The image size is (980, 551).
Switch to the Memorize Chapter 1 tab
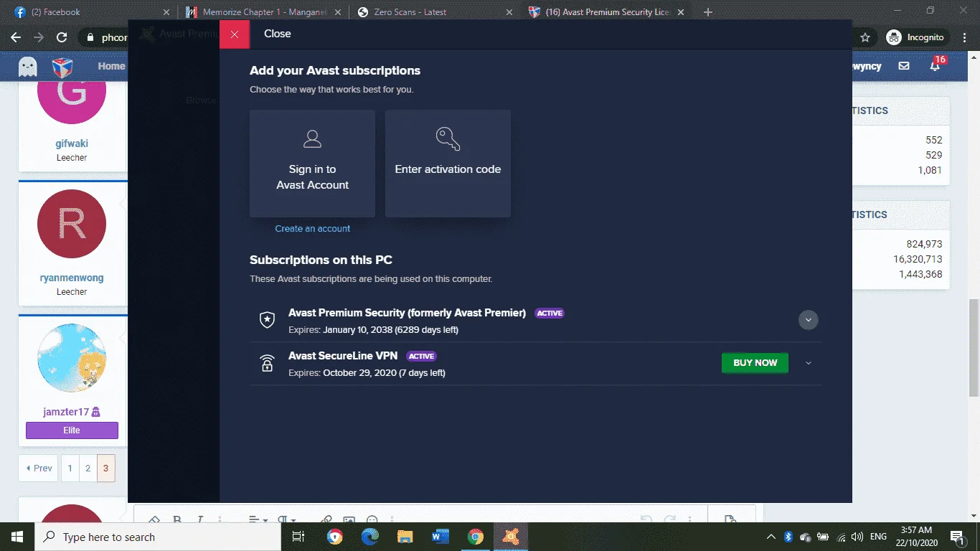[263, 12]
